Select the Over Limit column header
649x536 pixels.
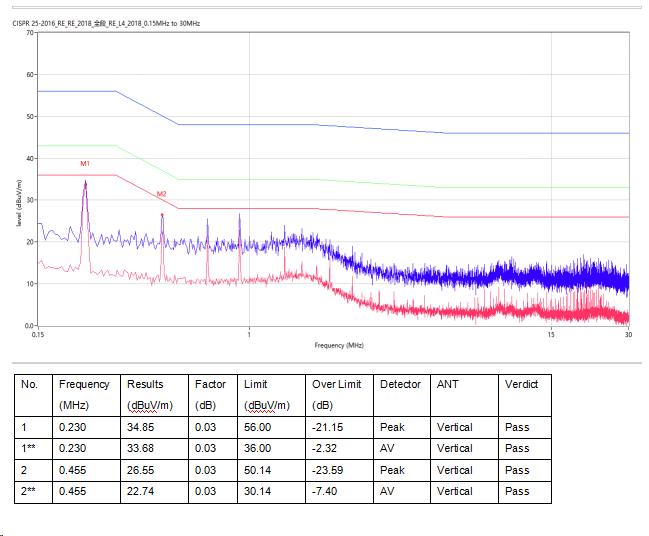(337, 384)
